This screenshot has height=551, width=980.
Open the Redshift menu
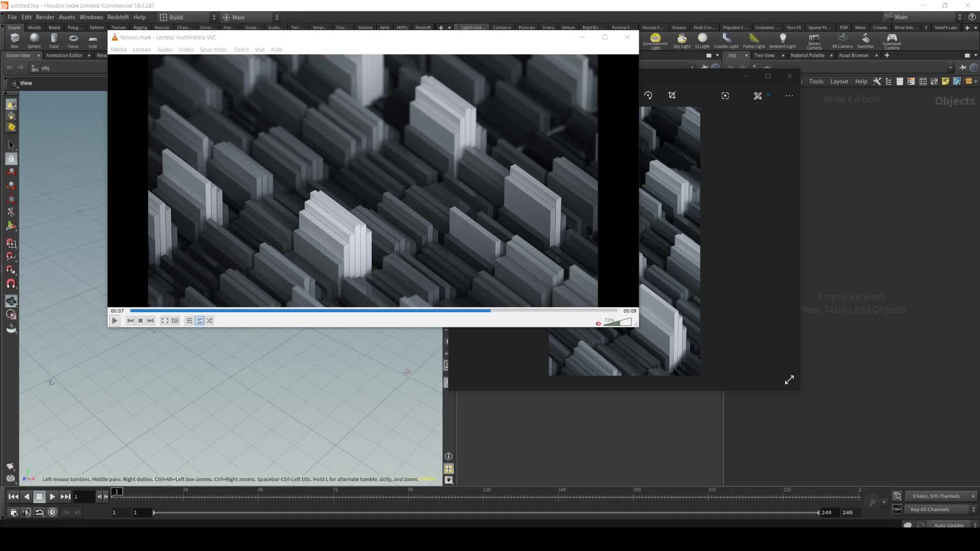click(118, 17)
